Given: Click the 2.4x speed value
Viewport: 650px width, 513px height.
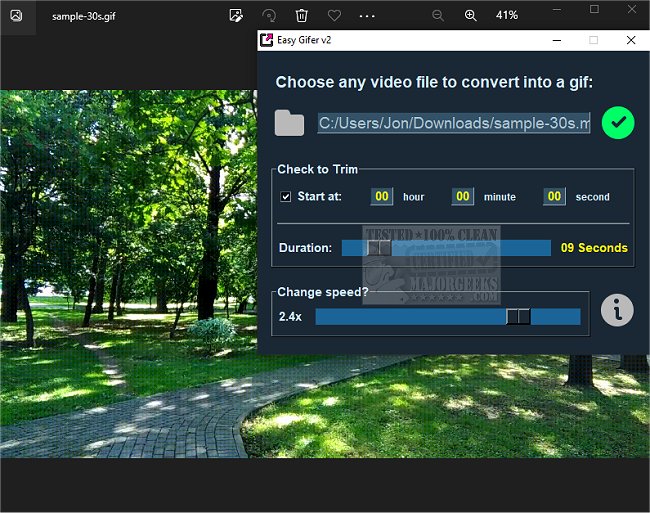Looking at the screenshot, I should point(290,317).
